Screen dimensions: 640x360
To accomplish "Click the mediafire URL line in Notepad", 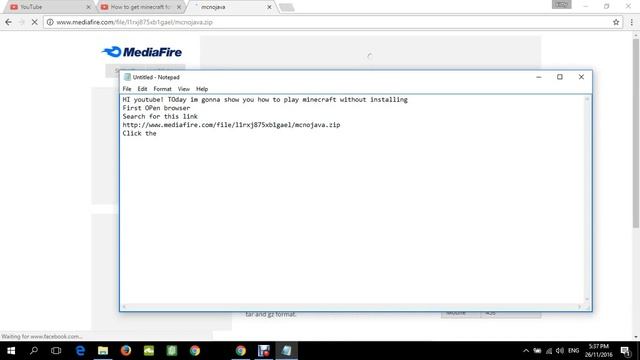I will [231, 125].
